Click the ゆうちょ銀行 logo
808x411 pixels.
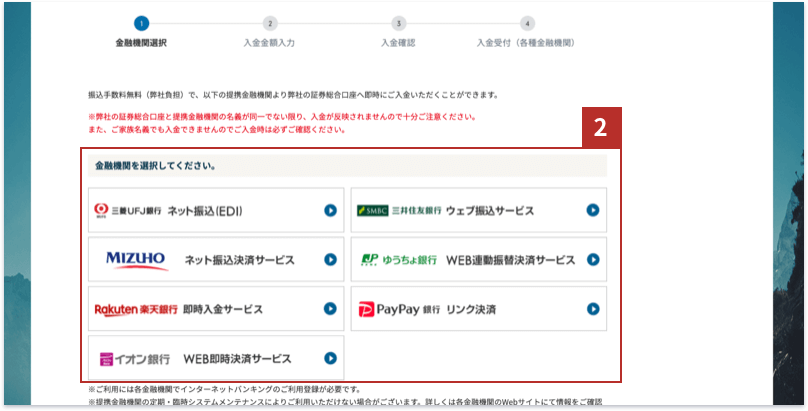tap(399, 260)
